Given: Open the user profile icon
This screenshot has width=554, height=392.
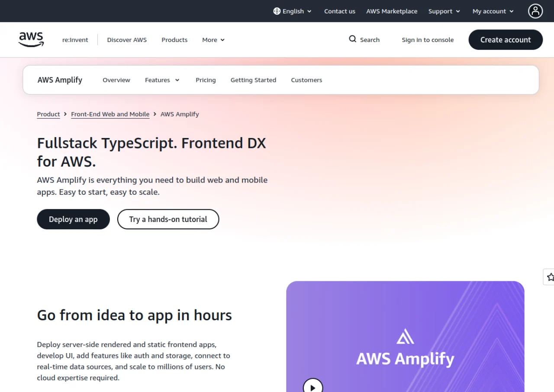Looking at the screenshot, I should click(x=535, y=11).
